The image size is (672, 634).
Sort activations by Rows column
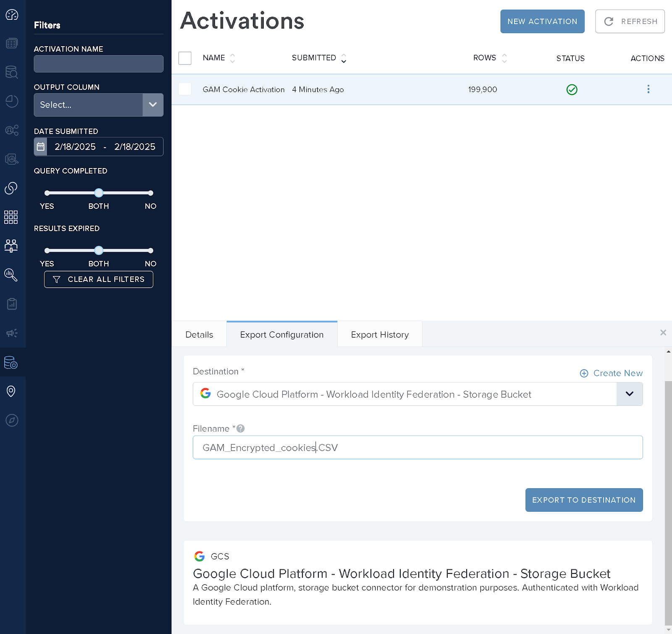504,58
